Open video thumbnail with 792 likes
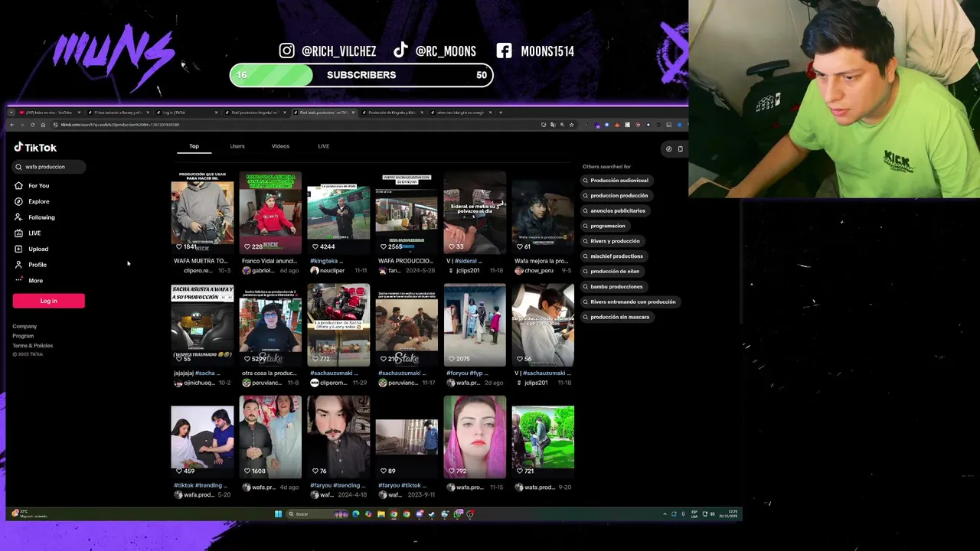 pos(475,437)
